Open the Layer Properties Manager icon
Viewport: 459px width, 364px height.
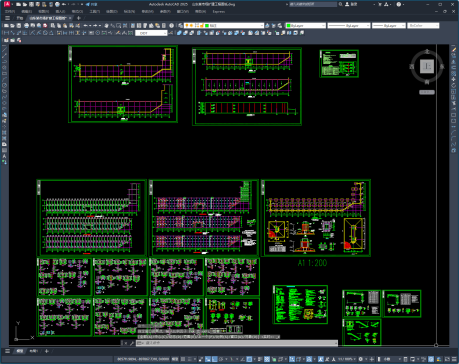(180, 25)
